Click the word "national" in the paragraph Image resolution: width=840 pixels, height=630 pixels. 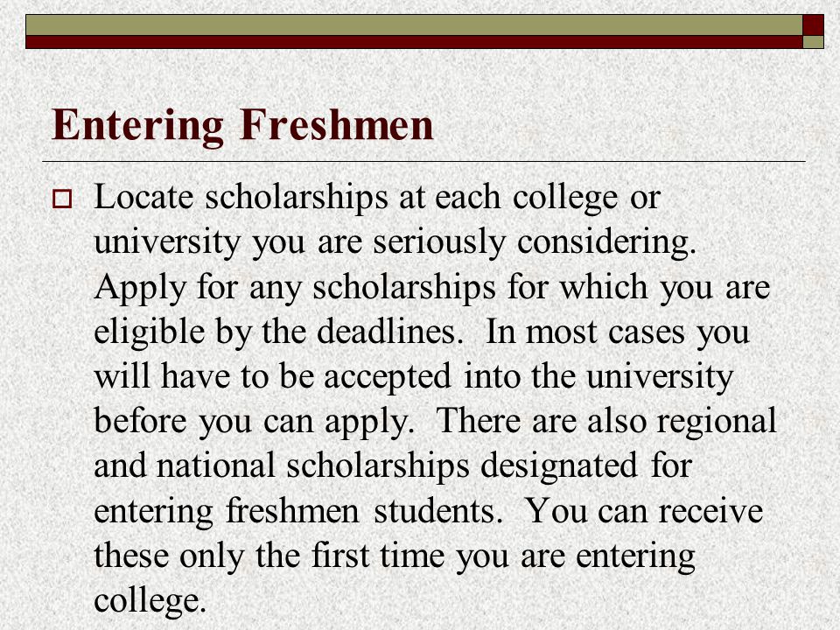click(215, 465)
